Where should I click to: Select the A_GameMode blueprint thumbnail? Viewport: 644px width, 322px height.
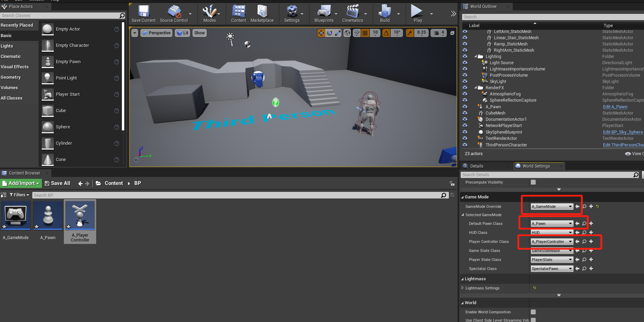pyautogui.click(x=16, y=215)
